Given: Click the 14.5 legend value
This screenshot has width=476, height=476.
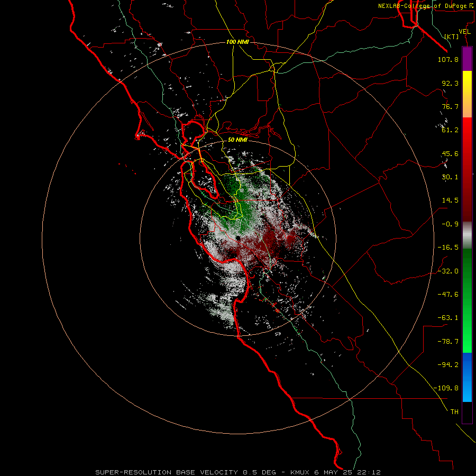Looking at the screenshot, I should click(450, 200).
